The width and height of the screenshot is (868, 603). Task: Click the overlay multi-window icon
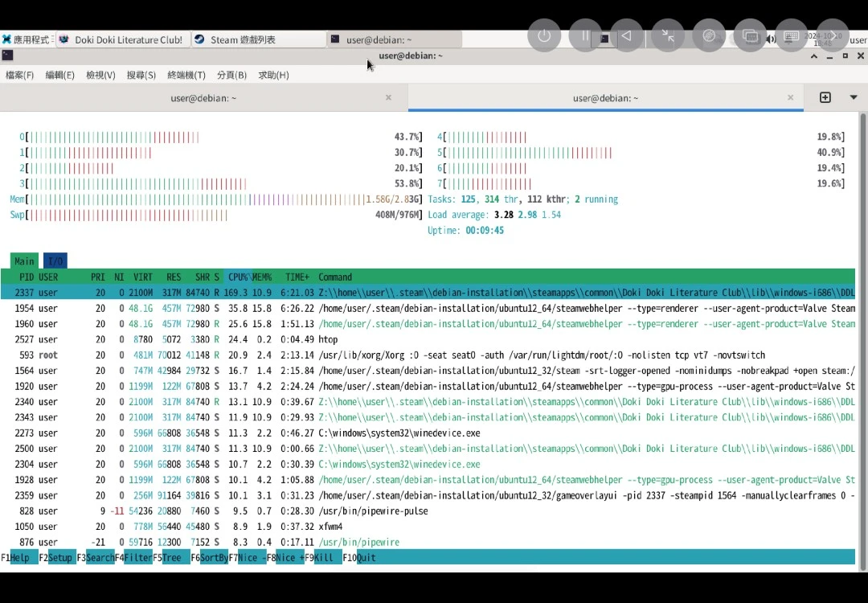point(750,36)
